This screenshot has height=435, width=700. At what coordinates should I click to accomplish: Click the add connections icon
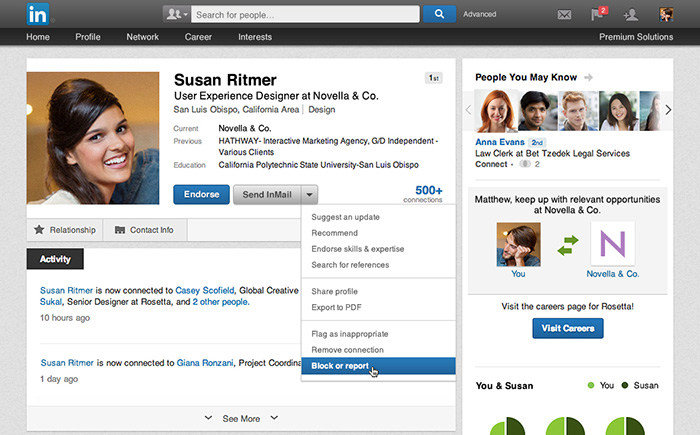(x=631, y=15)
